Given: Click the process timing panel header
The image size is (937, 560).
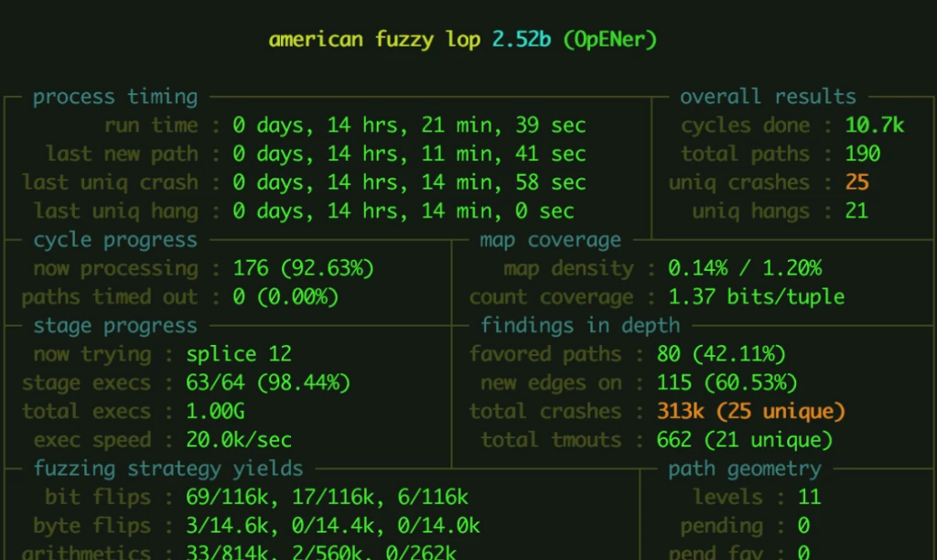Looking at the screenshot, I should [x=114, y=96].
